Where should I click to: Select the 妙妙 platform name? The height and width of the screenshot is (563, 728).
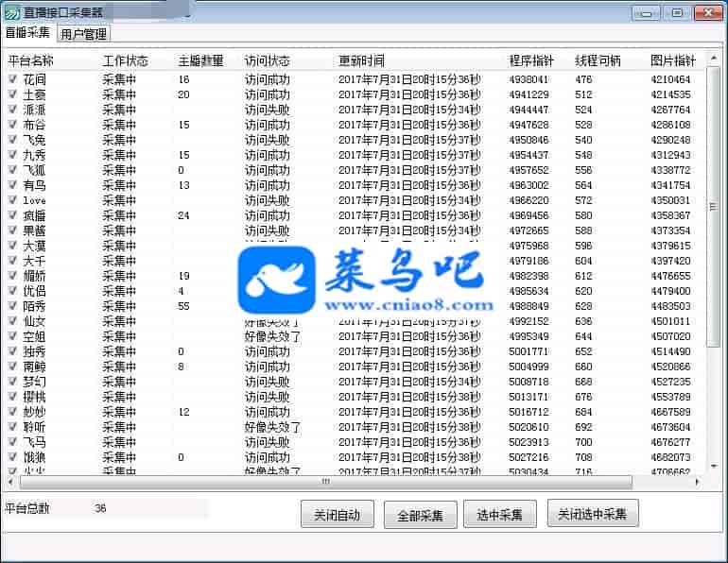coord(34,412)
